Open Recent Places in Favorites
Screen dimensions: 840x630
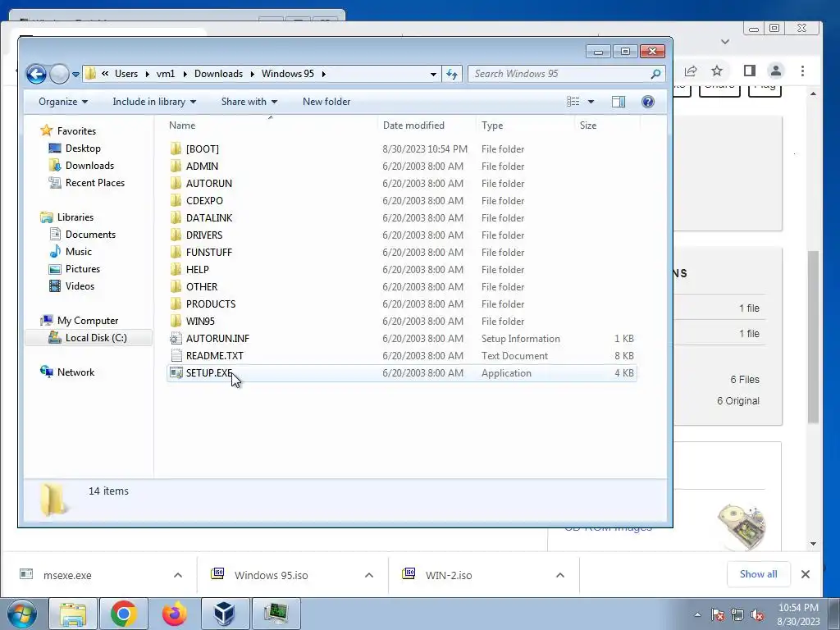pyautogui.click(x=95, y=183)
